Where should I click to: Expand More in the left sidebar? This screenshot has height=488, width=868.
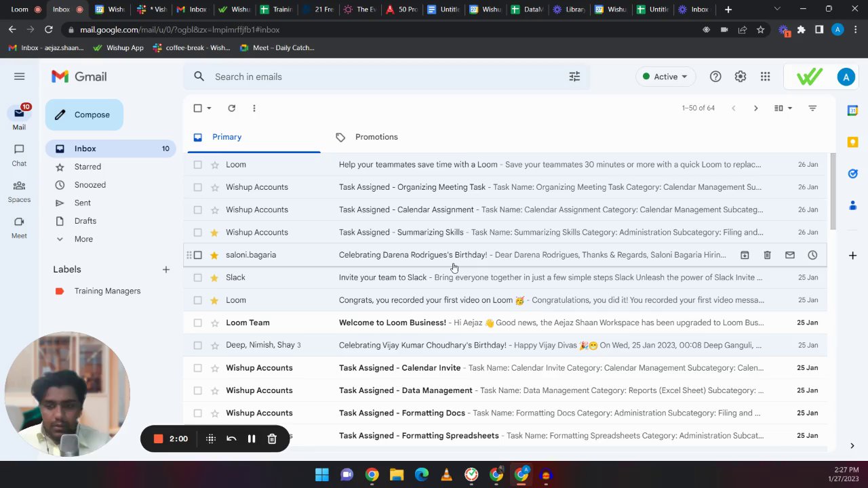point(83,239)
